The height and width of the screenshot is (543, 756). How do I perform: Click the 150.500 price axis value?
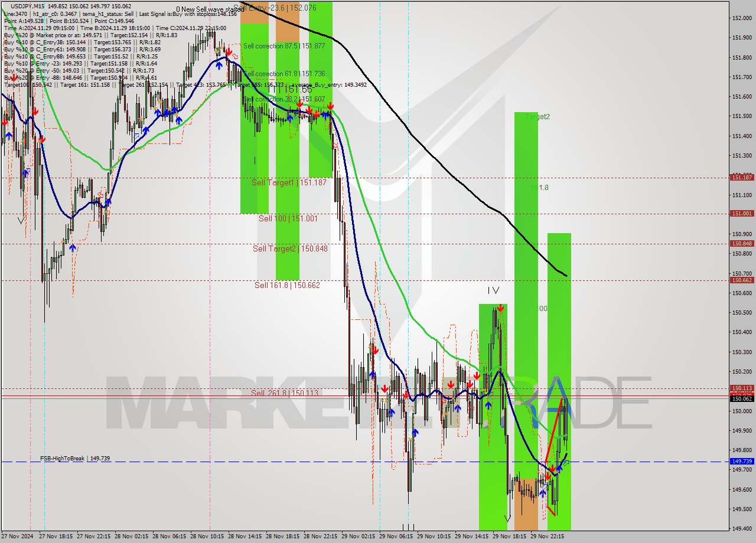click(x=742, y=313)
